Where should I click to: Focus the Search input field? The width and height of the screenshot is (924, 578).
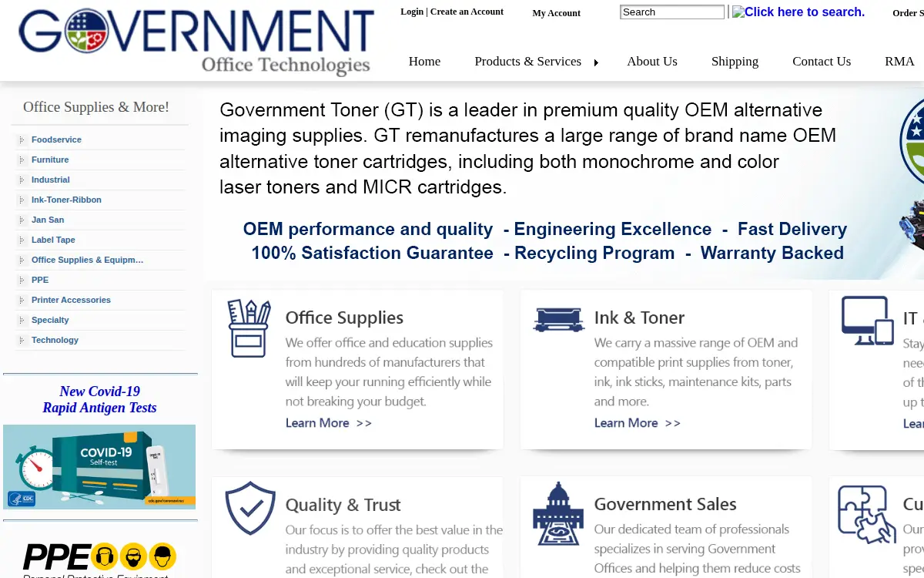[672, 12]
